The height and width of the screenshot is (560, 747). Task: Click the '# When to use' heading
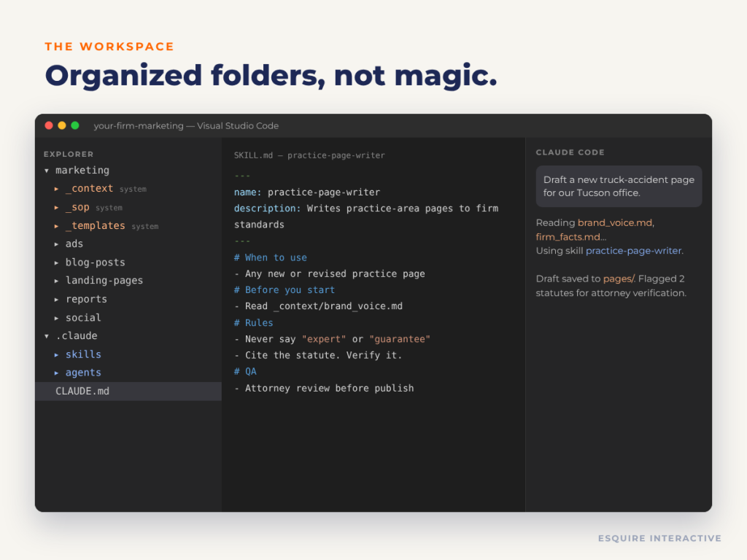point(271,257)
